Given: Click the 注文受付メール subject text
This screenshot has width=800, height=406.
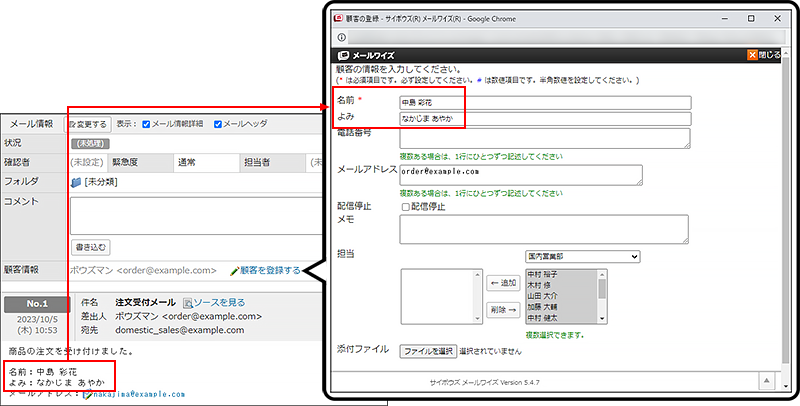Looking at the screenshot, I should (x=145, y=303).
